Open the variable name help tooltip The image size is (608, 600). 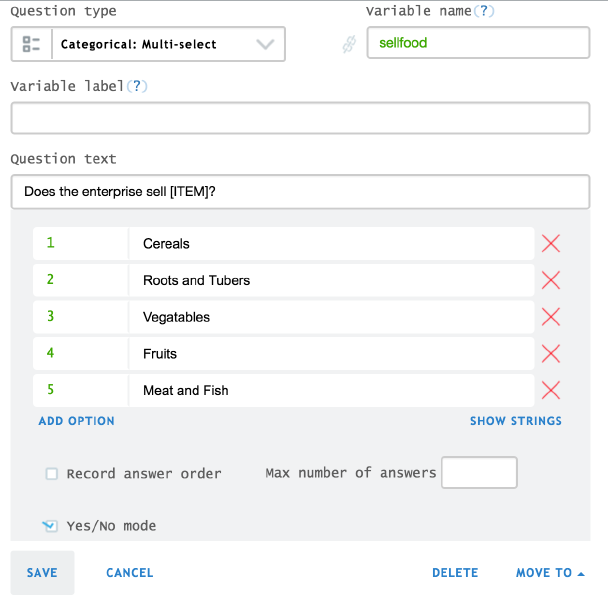[x=486, y=12]
